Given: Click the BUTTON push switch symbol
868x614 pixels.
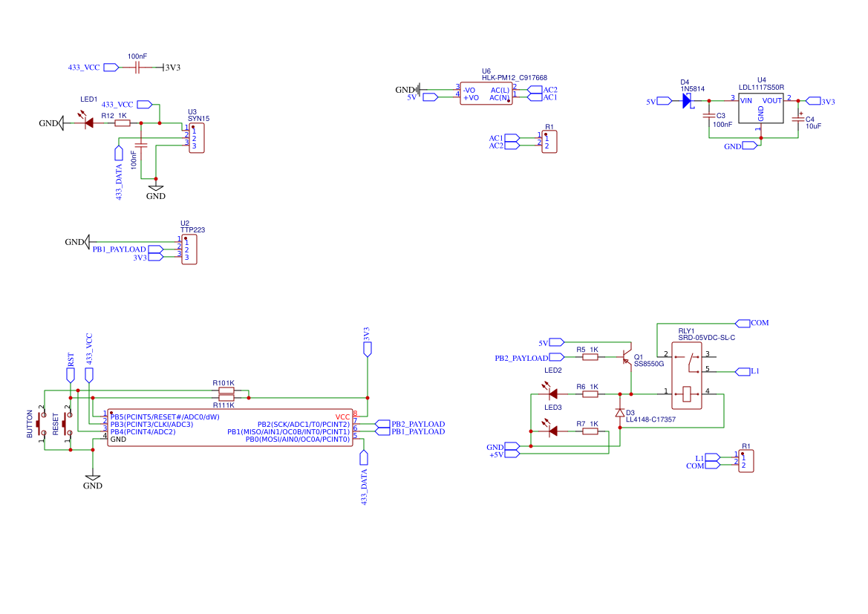Looking at the screenshot, I should coord(42,423).
